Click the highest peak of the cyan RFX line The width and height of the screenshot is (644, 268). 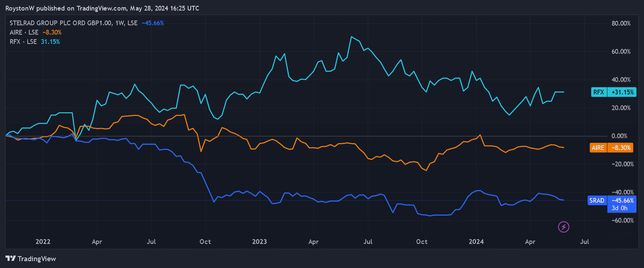click(x=351, y=37)
